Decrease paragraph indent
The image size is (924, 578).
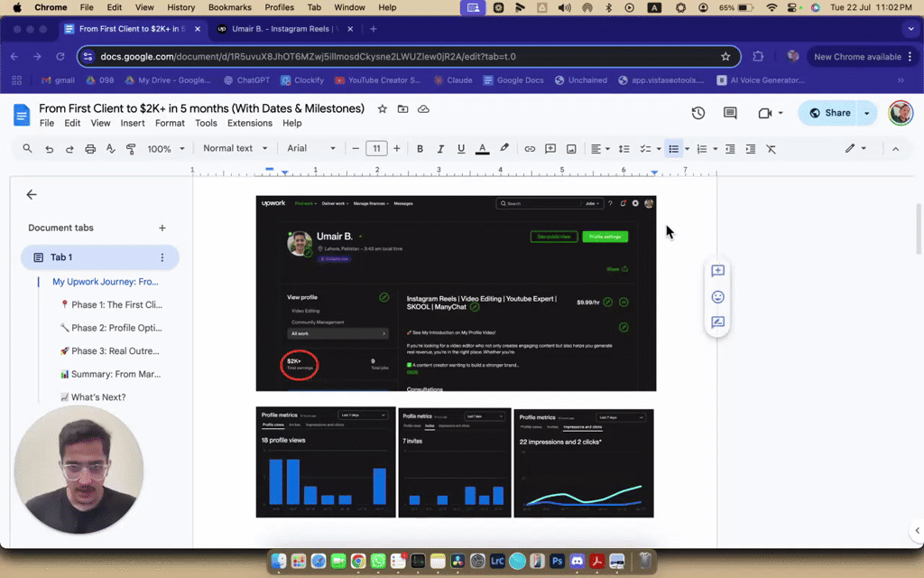pyautogui.click(x=730, y=149)
